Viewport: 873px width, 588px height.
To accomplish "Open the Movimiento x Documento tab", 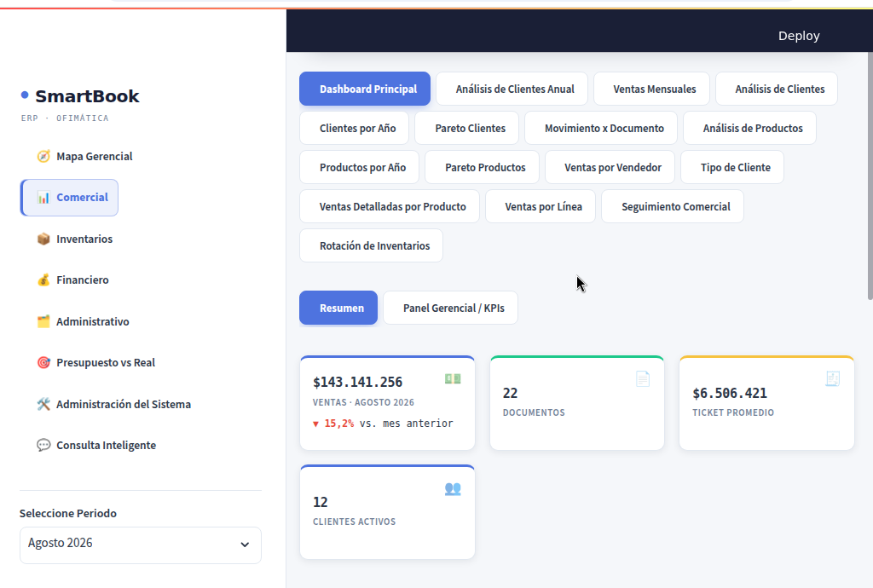I will pyautogui.click(x=601, y=128).
